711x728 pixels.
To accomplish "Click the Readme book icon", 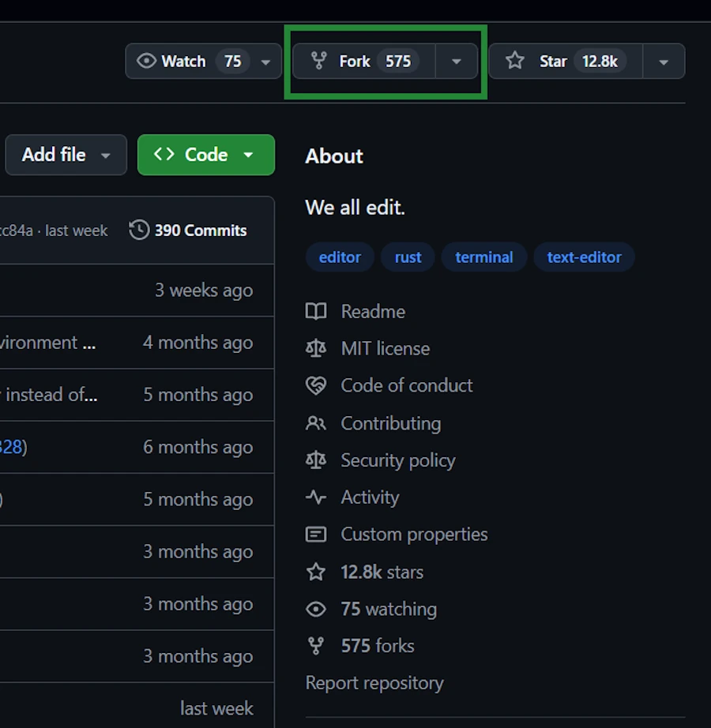I will click(x=316, y=312).
